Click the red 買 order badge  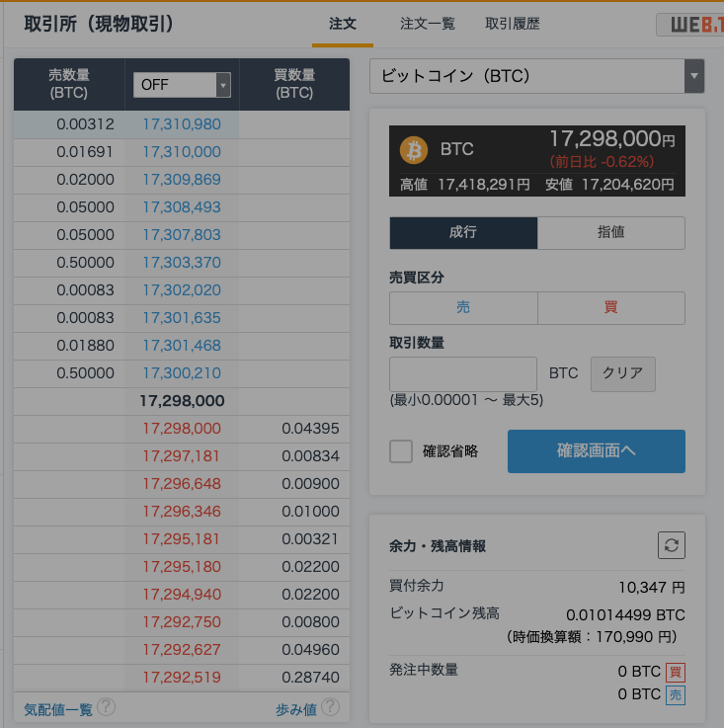tap(676, 672)
